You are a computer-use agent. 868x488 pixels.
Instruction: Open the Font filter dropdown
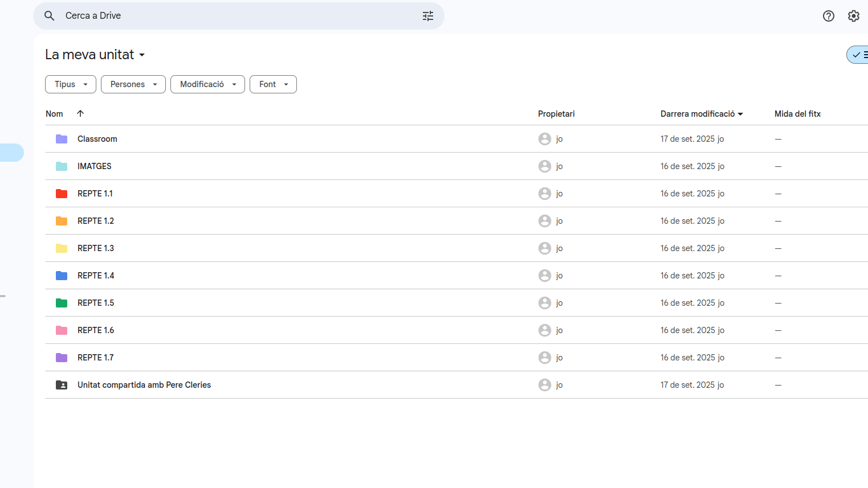click(273, 84)
